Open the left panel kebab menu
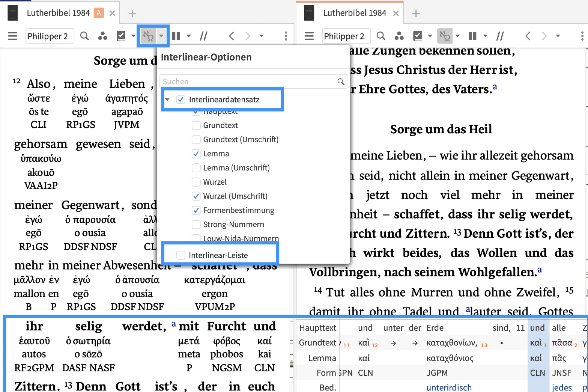Viewport: 588px width, 392px height. tap(286, 36)
